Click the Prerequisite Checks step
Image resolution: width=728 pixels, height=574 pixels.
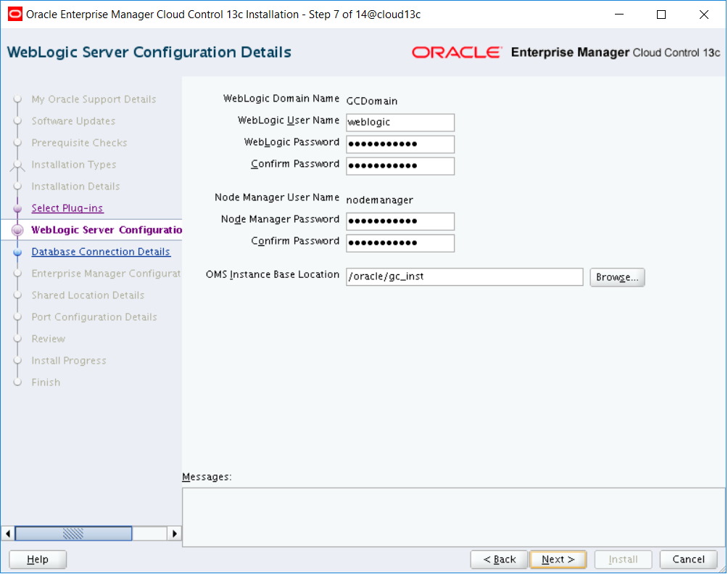79,143
